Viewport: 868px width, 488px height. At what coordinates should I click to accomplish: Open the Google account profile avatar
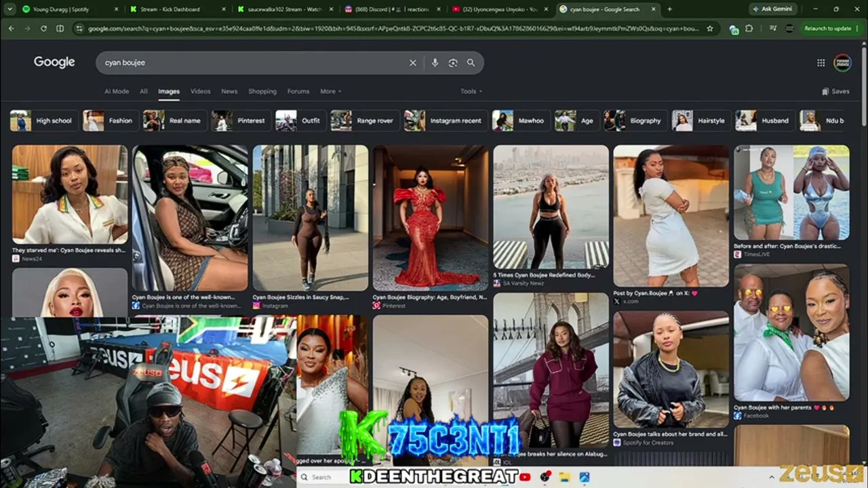pyautogui.click(x=842, y=62)
